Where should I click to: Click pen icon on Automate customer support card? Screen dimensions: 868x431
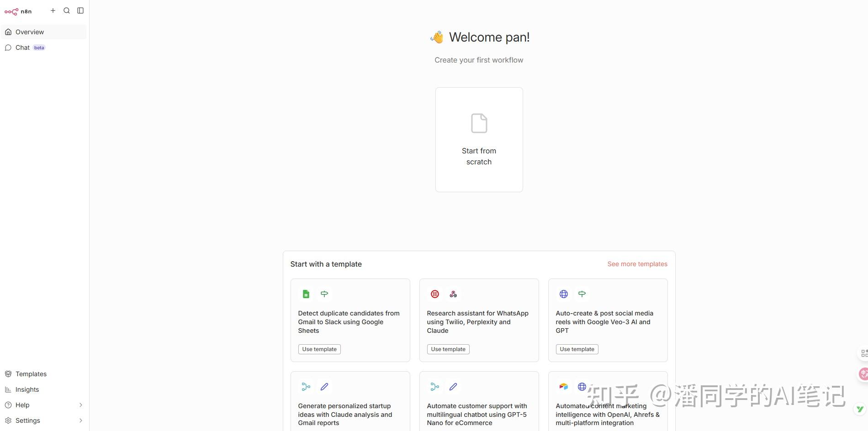point(453,387)
